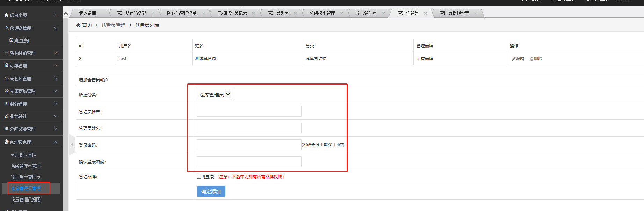Click the sidebar collapse arrow handle
This screenshot has height=211, width=644.
pos(72,145)
